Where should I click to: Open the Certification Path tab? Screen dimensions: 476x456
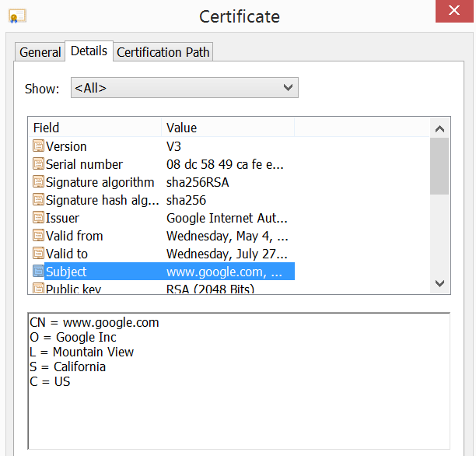(163, 52)
